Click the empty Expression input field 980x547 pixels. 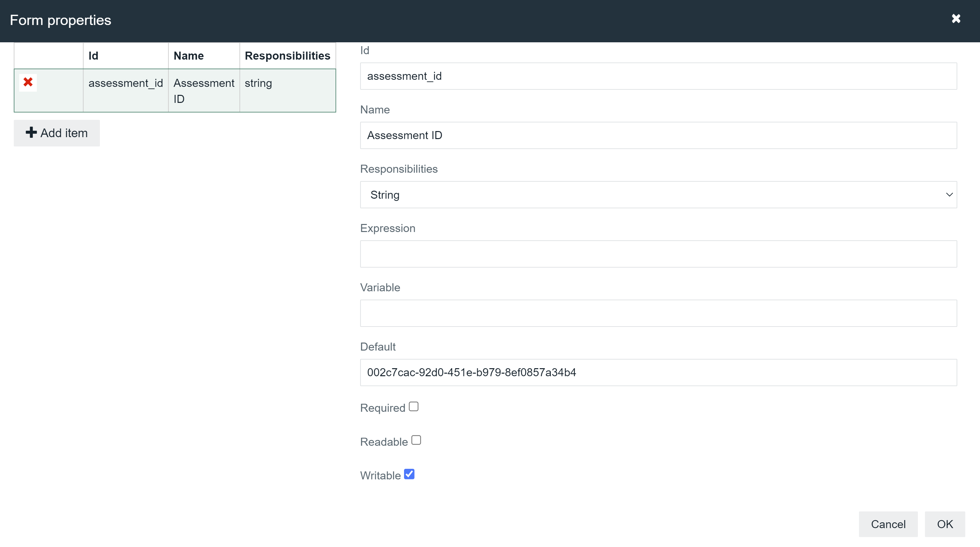pyautogui.click(x=658, y=254)
